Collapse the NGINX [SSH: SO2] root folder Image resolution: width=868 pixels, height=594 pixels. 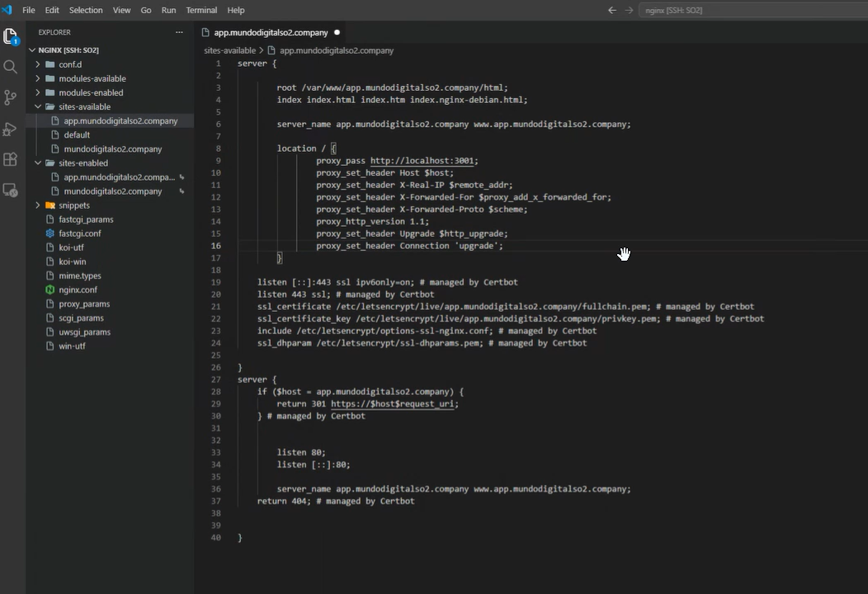(32, 49)
